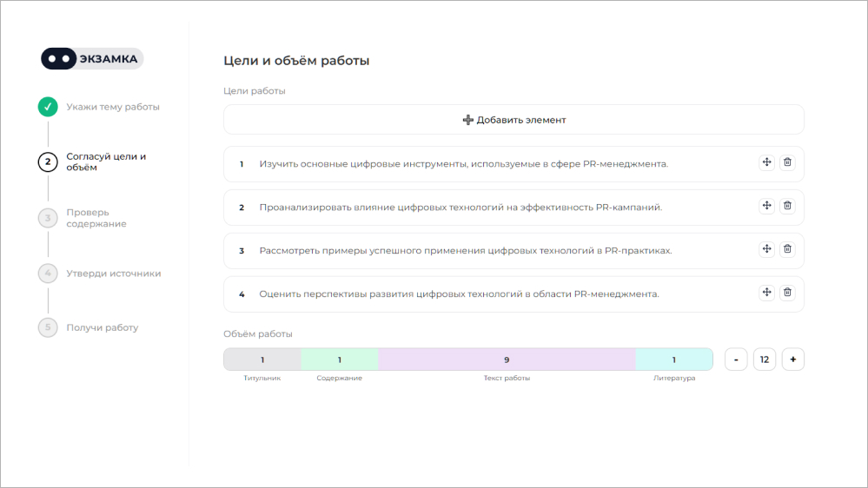Click the move icon for goal 4
868x488 pixels.
(766, 293)
